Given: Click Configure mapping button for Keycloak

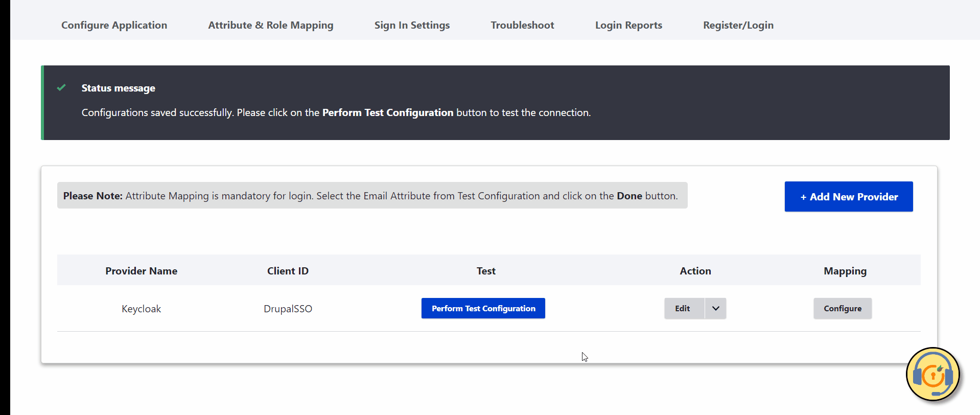Looking at the screenshot, I should [x=842, y=308].
